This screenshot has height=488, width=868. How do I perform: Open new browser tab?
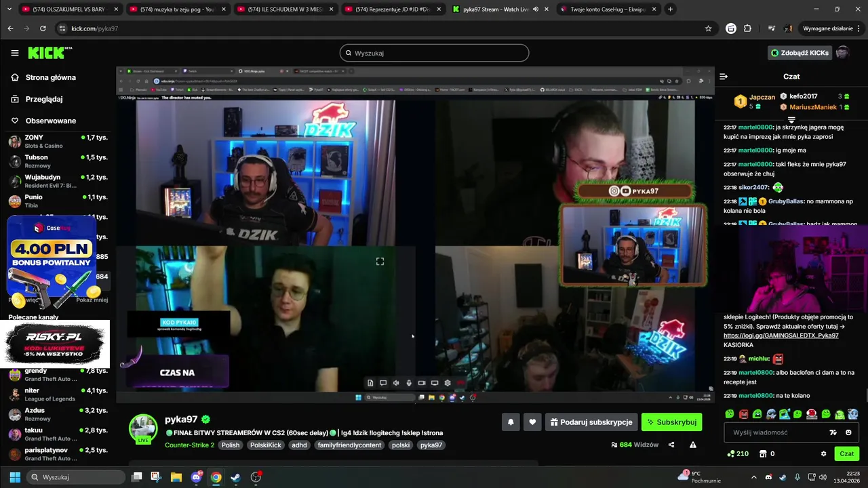tap(670, 9)
